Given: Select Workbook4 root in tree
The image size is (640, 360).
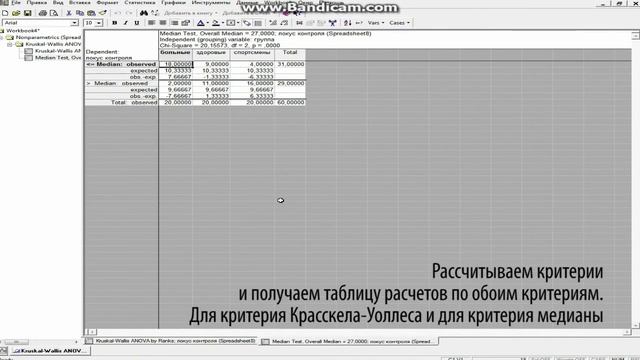Looking at the screenshot, I should point(23,31).
